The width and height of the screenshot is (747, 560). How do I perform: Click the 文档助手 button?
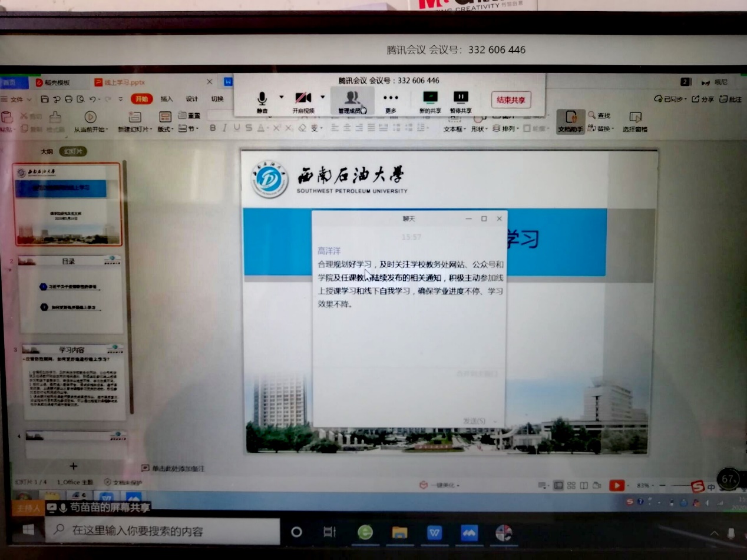570,122
